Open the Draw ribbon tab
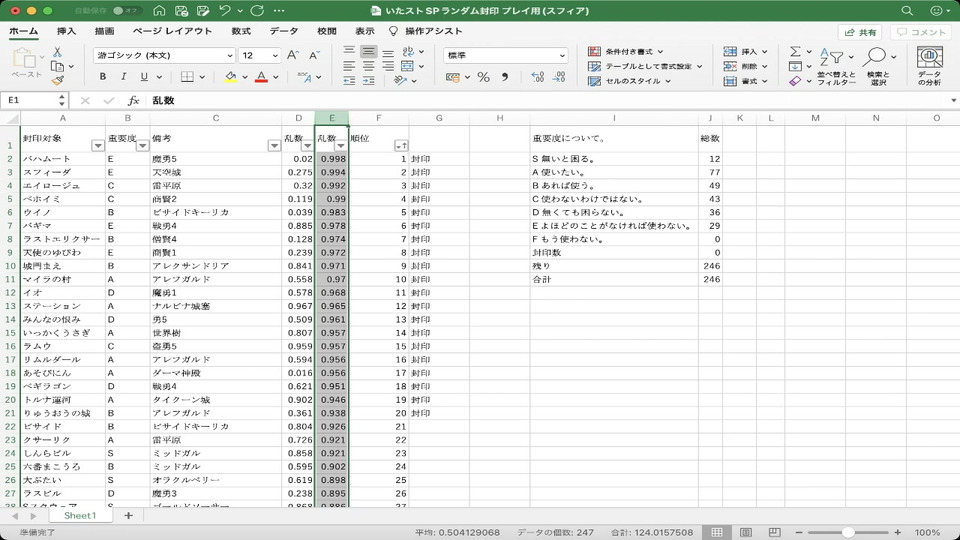This screenshot has width=960, height=540. 105,31
